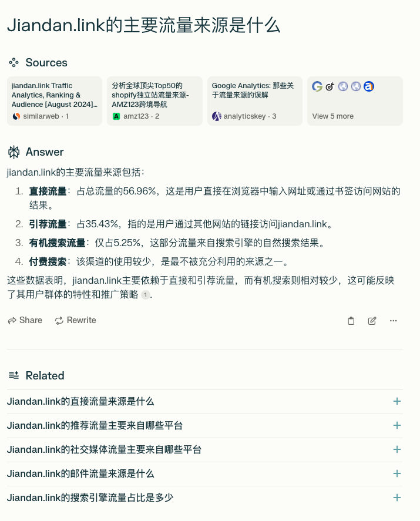Click the first globe favicon
The height and width of the screenshot is (521, 420).
coord(343,86)
